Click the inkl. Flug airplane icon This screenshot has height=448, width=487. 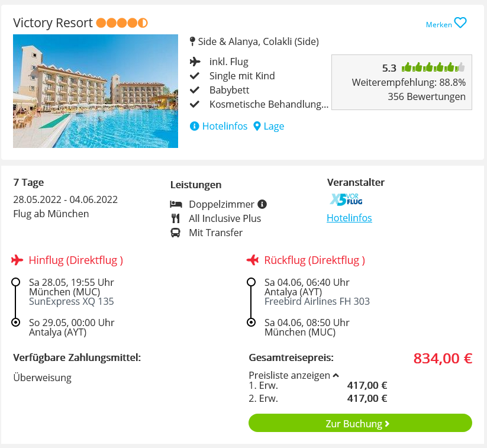coord(195,62)
